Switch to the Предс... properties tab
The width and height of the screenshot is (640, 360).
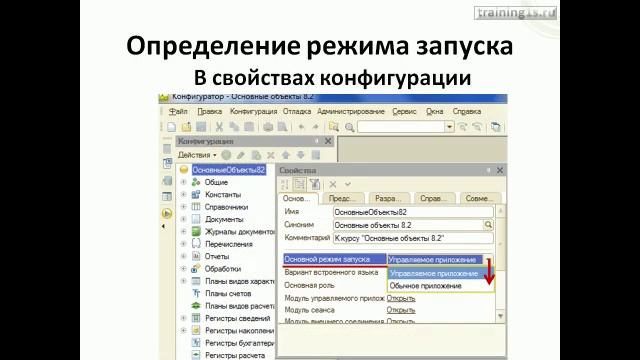[342, 198]
